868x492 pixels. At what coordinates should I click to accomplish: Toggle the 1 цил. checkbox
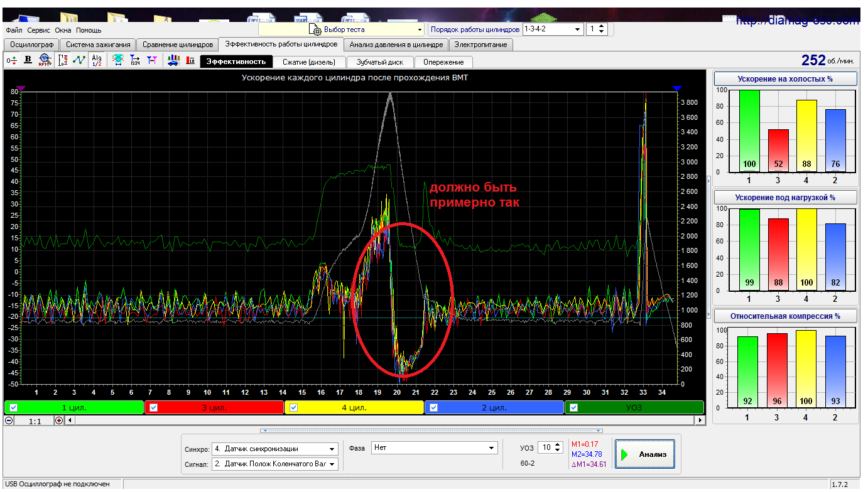pyautogui.click(x=13, y=407)
